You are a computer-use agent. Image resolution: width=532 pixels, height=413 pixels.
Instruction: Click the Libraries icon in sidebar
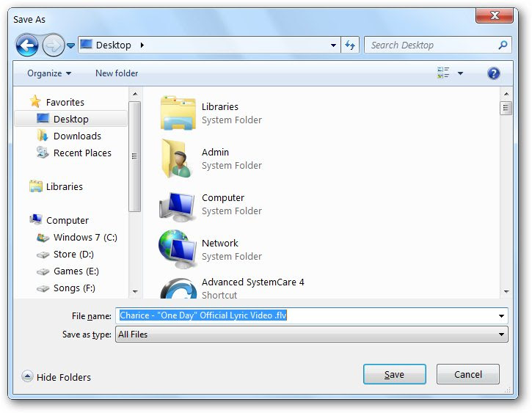point(36,186)
